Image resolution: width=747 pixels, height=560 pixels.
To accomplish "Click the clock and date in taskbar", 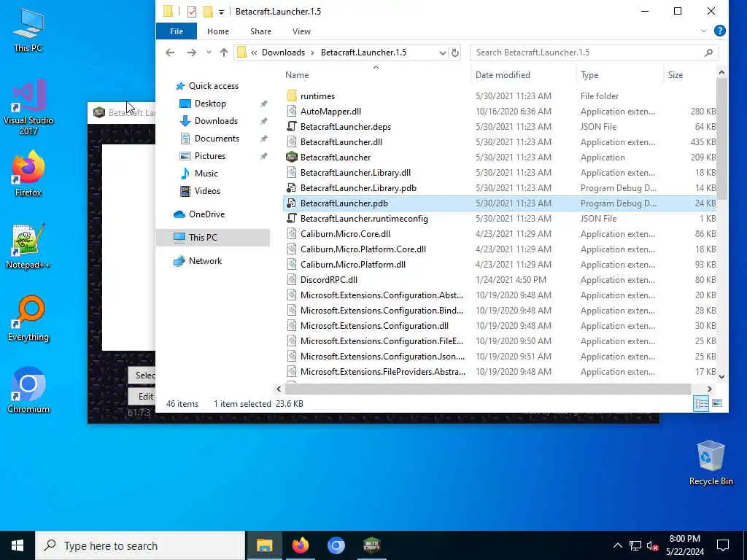I will 684,545.
